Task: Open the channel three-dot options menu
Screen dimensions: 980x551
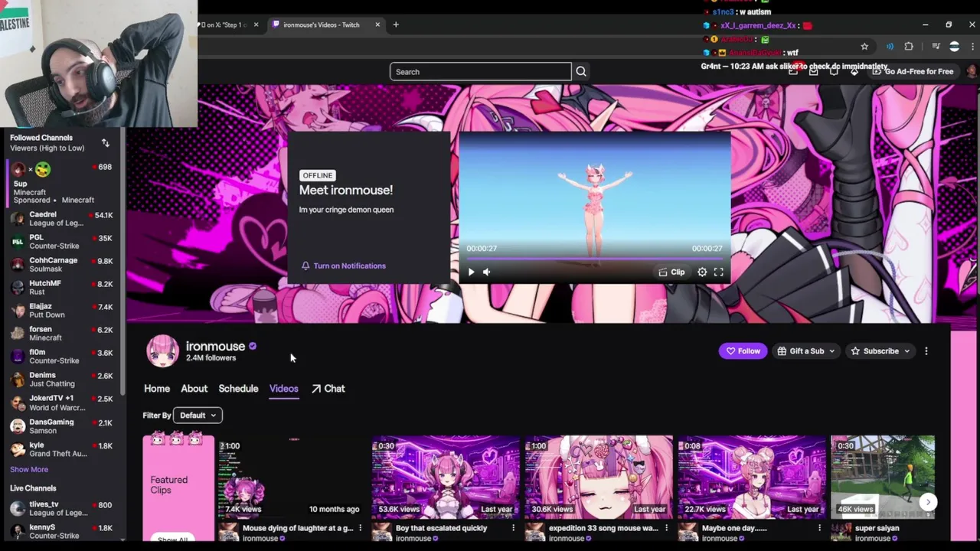Action: [x=926, y=351]
